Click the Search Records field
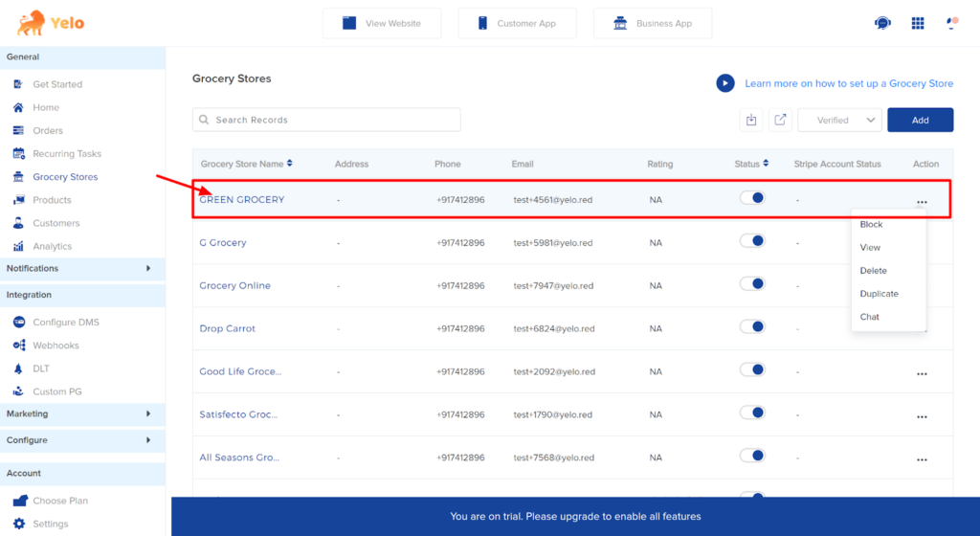 pos(326,120)
